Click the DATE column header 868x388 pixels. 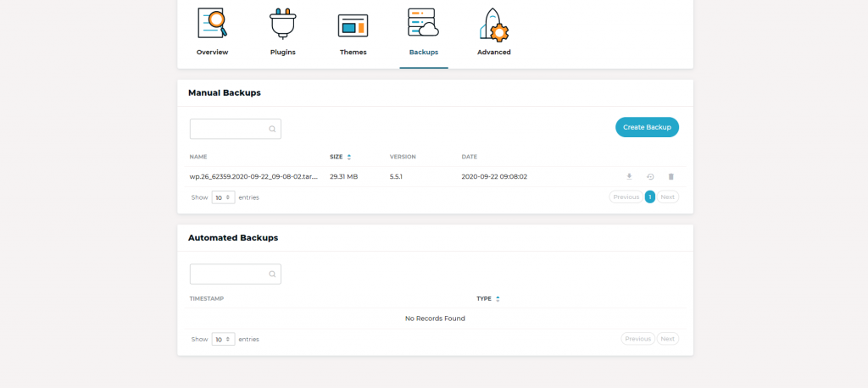coord(470,158)
